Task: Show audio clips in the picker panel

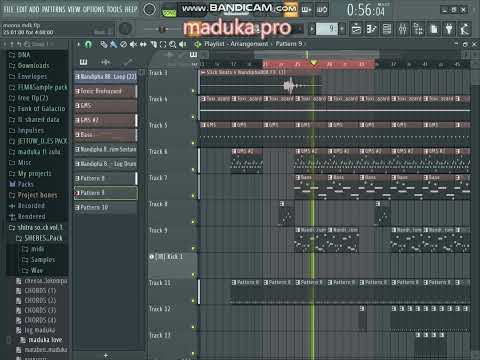Action: [106, 62]
